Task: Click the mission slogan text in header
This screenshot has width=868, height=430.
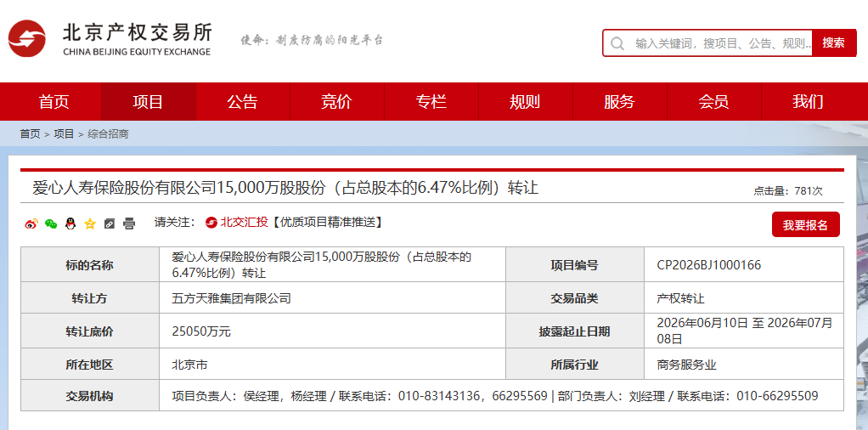Action: (x=312, y=41)
